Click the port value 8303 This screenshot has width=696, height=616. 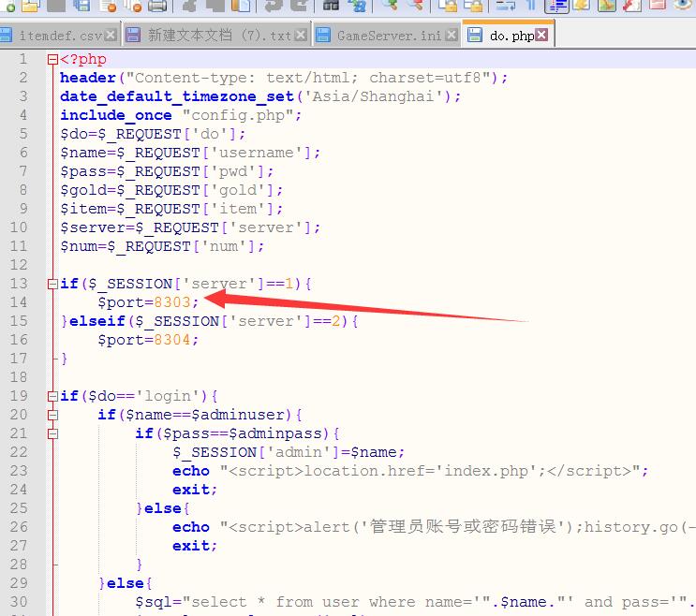tap(172, 302)
